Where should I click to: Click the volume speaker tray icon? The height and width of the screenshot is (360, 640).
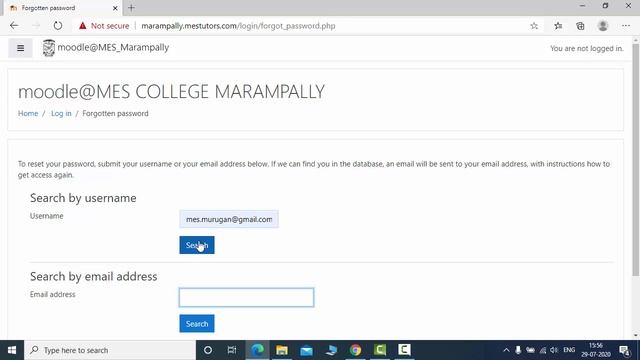pyautogui.click(x=554, y=350)
